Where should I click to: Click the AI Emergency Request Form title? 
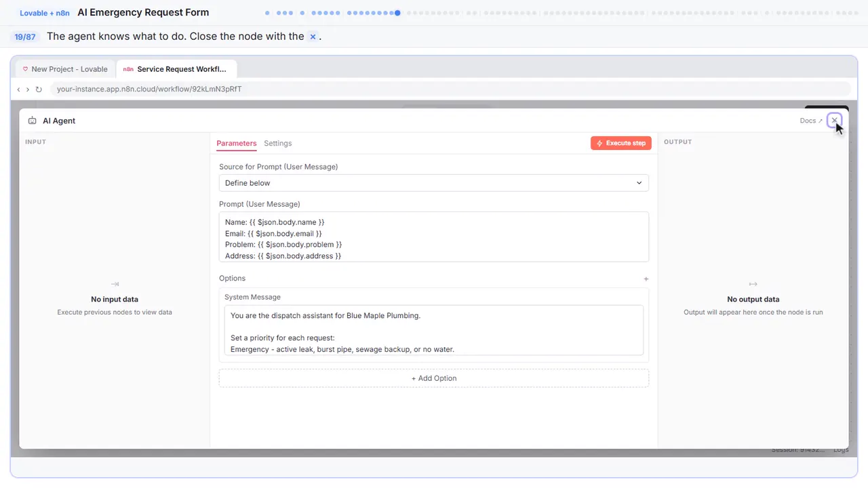pyautogui.click(x=143, y=12)
